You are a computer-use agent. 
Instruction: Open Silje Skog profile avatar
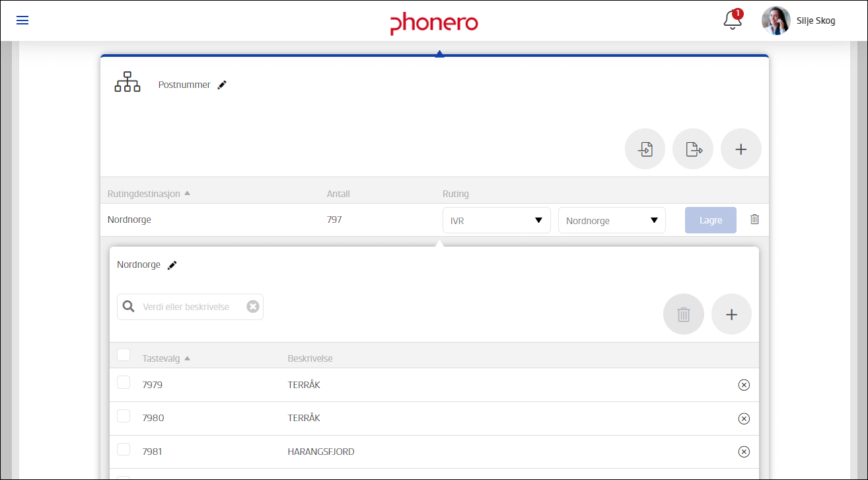click(776, 20)
